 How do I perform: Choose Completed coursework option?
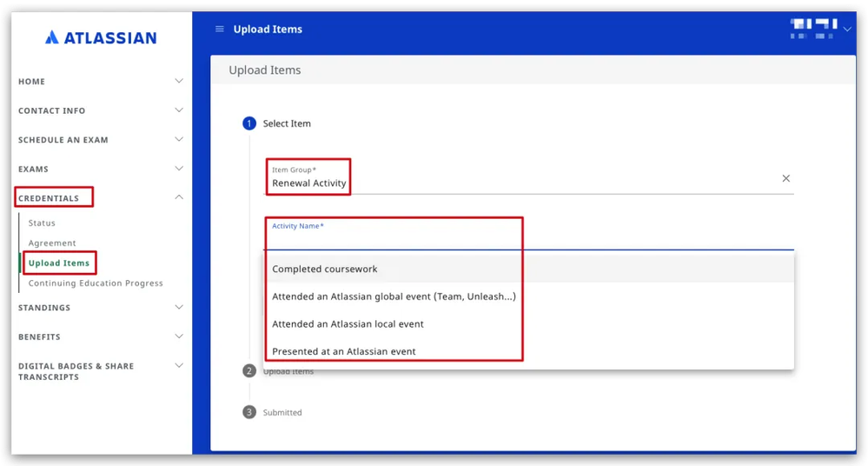(528, 269)
